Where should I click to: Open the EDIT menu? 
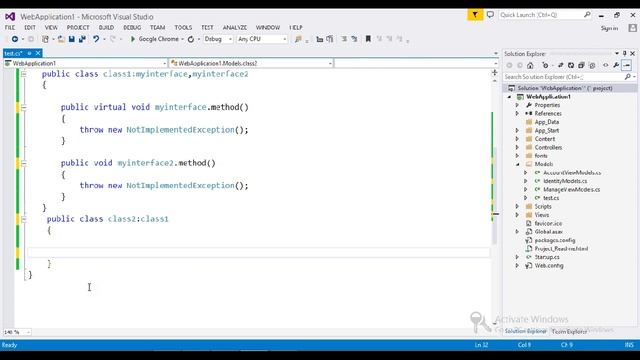[x=30, y=27]
